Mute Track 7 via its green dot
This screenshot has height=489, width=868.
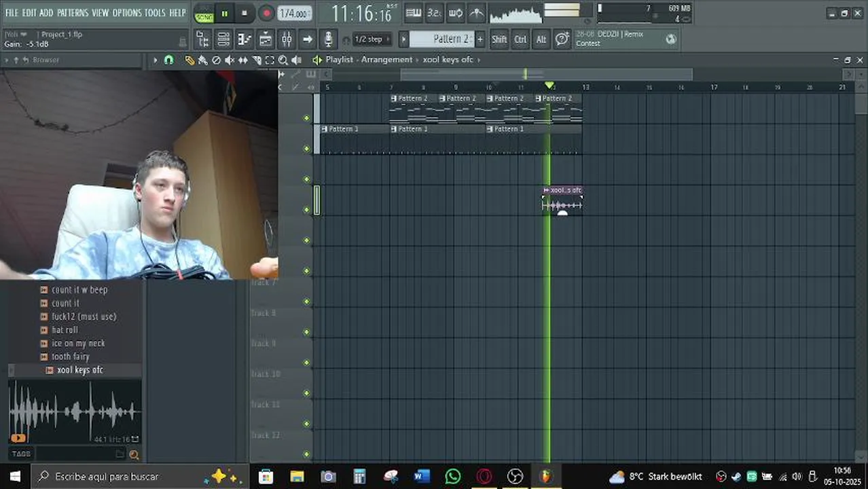pos(306,302)
